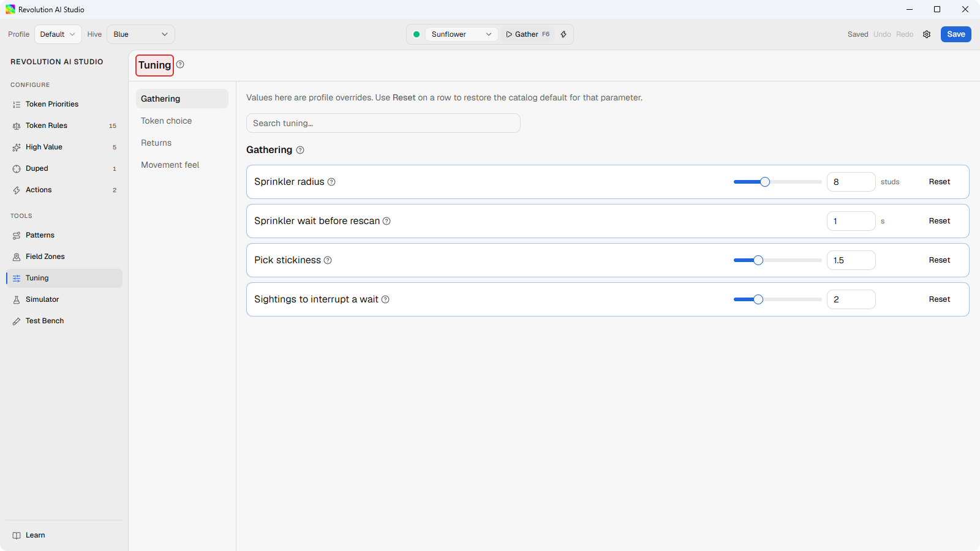The image size is (980, 551).
Task: Open the Patterns tool
Action: [x=64, y=235]
